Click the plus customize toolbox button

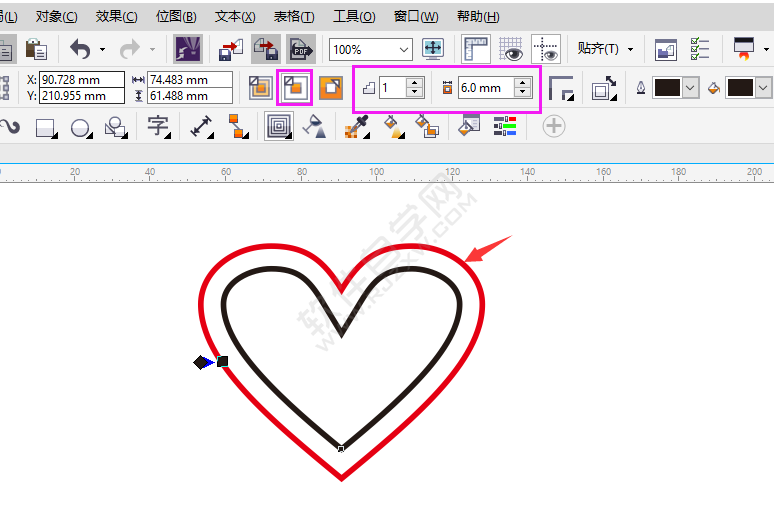pos(553,126)
